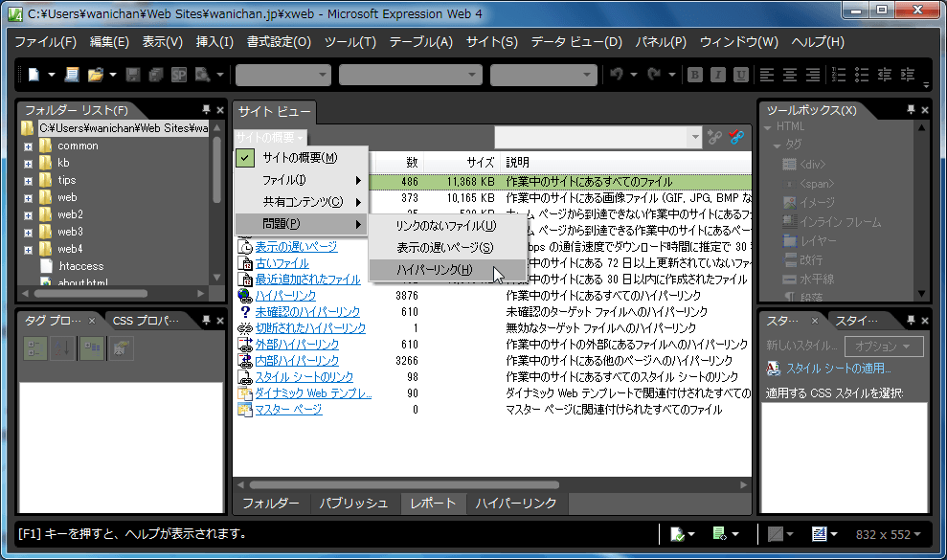The image size is (947, 560).
Task: Pin the Folder List panel
Action: 206,109
